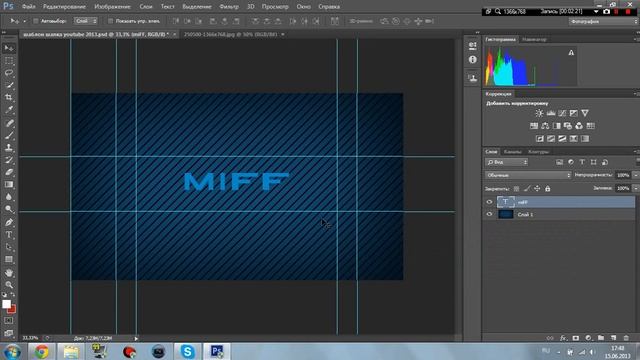Select the Rectangle shape tool

pyautogui.click(x=9, y=259)
